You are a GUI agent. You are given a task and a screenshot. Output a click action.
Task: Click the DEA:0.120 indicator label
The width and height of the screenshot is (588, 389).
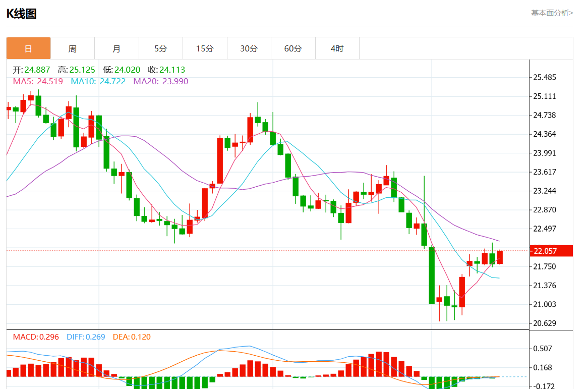[x=132, y=337]
